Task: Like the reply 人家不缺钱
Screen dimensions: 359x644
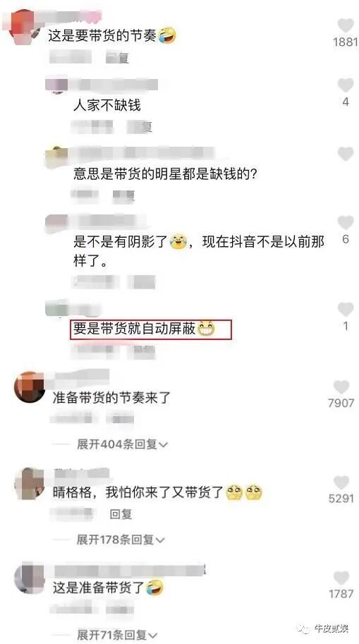Action: click(346, 85)
